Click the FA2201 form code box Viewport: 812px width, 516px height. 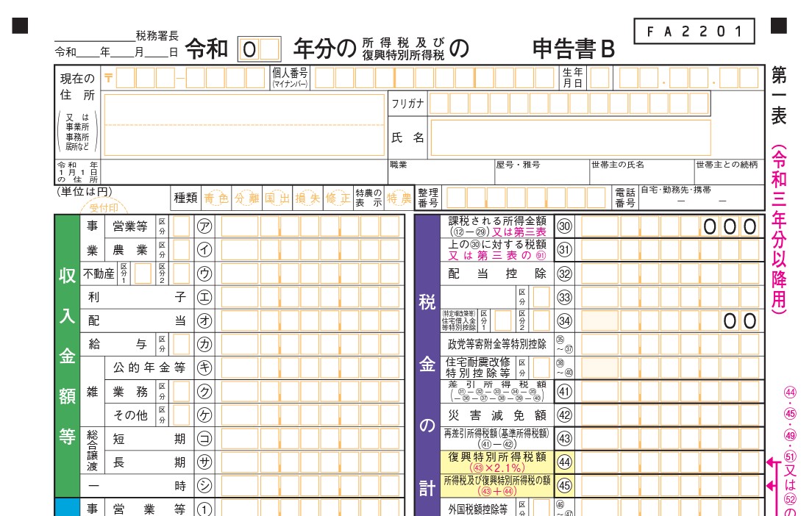[x=694, y=32]
